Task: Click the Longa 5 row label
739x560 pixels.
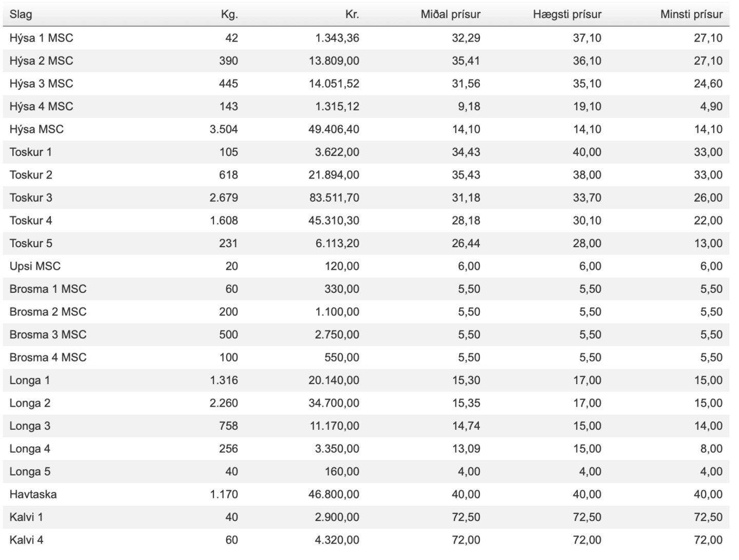Action: (x=30, y=472)
